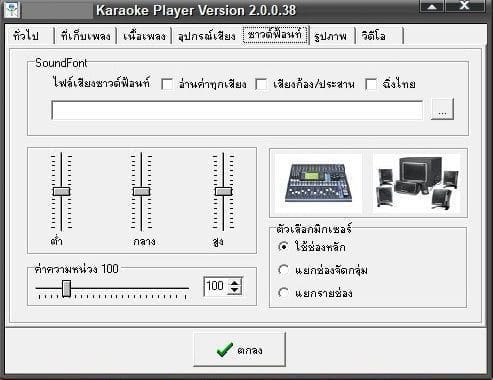Click the SoundFont file path field
The width and height of the screenshot is (493, 380).
(237, 110)
